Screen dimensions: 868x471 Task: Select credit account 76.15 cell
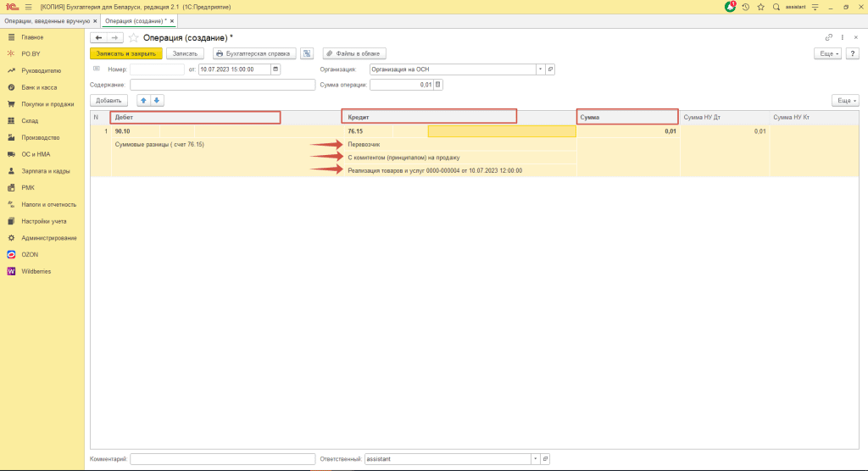tap(369, 131)
